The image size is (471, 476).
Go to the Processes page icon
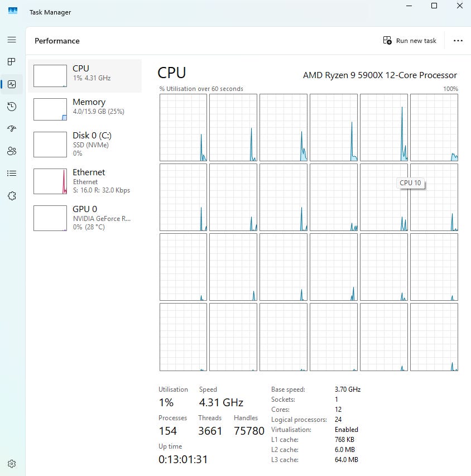tap(12, 62)
